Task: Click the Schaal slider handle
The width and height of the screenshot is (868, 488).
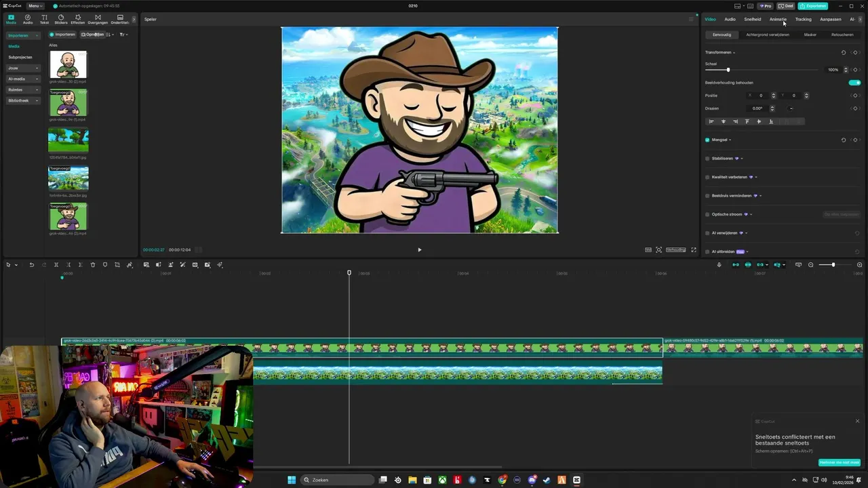Action: click(728, 70)
